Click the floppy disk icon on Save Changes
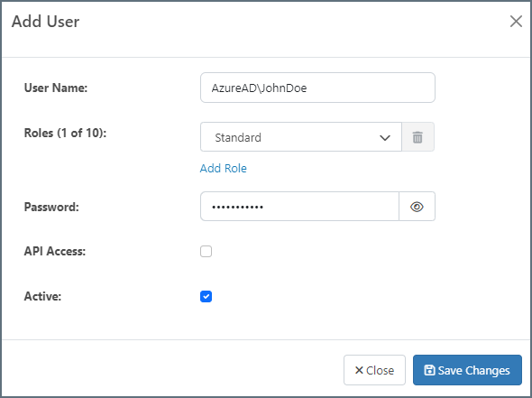This screenshot has height=398, width=532. [429, 370]
